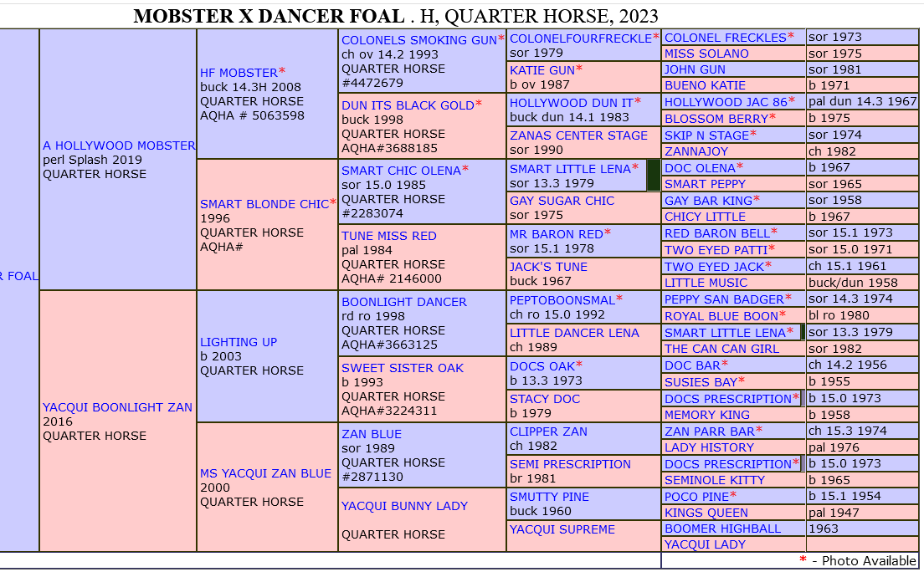This screenshot has height=572, width=924.
Task: Open the TWO EYED PATTI link
Action: point(716,250)
